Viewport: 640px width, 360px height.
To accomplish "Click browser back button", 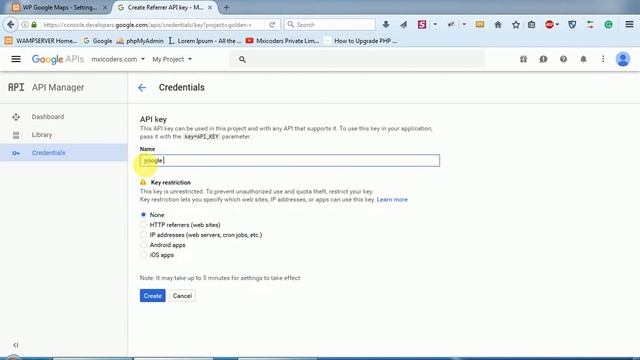I will click(11, 24).
